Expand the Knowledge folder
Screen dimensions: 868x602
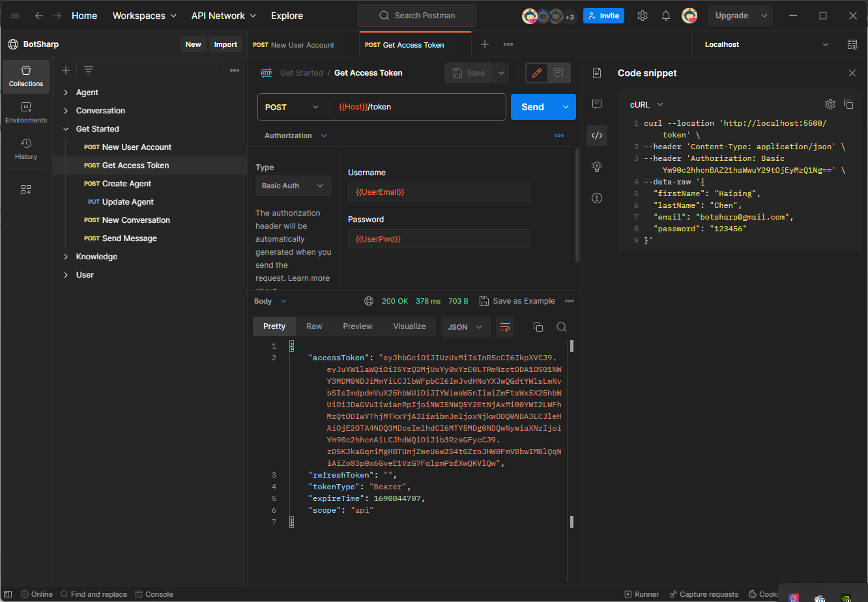tap(66, 257)
